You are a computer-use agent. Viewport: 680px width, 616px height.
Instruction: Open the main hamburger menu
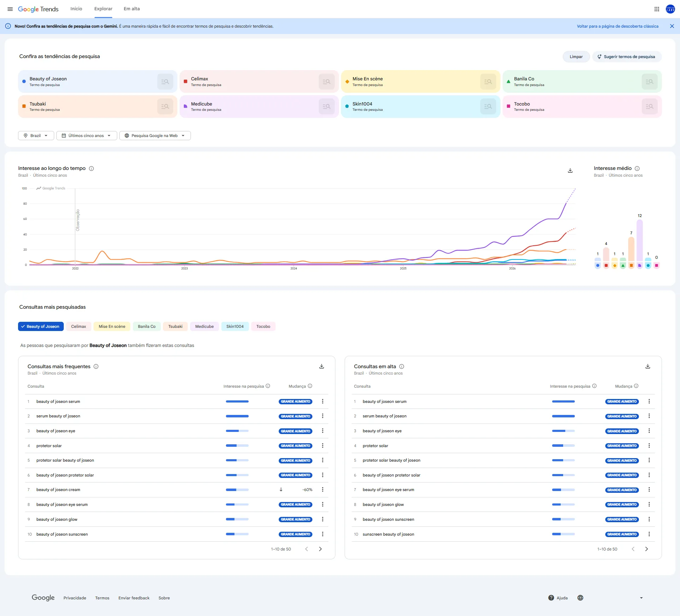(x=10, y=9)
